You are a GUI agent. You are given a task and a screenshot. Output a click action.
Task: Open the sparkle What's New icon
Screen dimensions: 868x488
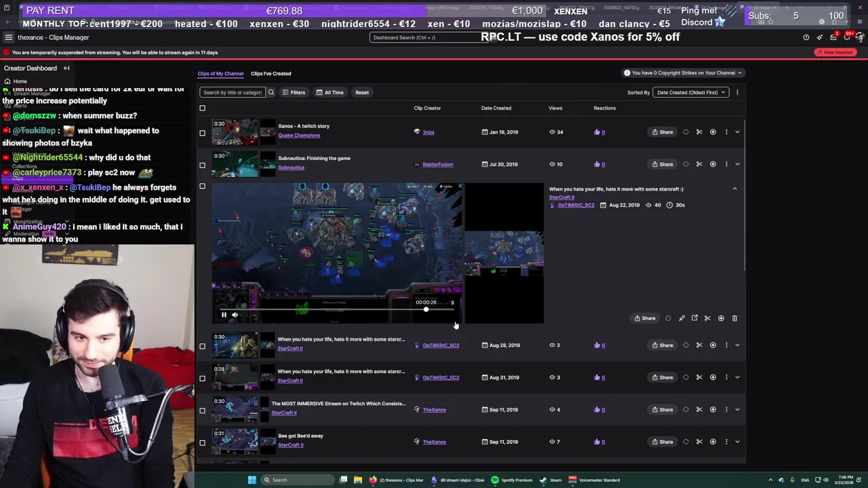[820, 37]
